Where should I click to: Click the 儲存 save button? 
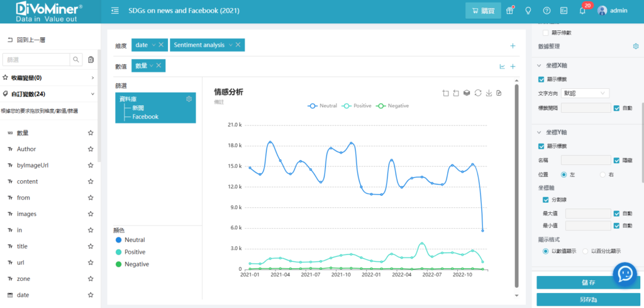[x=587, y=283]
